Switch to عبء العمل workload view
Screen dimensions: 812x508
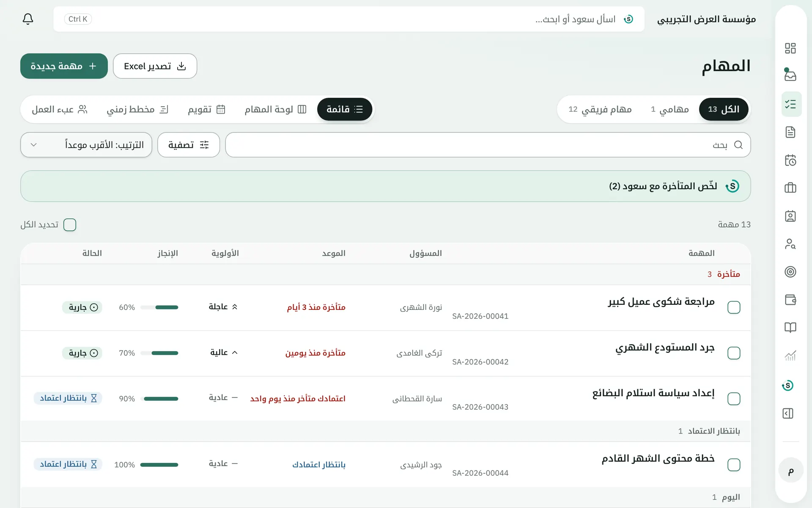(60, 109)
